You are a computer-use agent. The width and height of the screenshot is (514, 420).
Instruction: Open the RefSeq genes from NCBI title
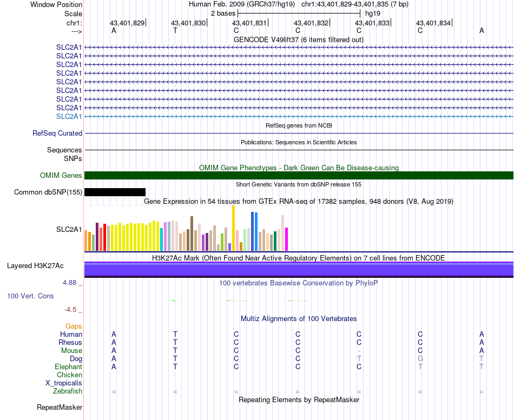299,125
